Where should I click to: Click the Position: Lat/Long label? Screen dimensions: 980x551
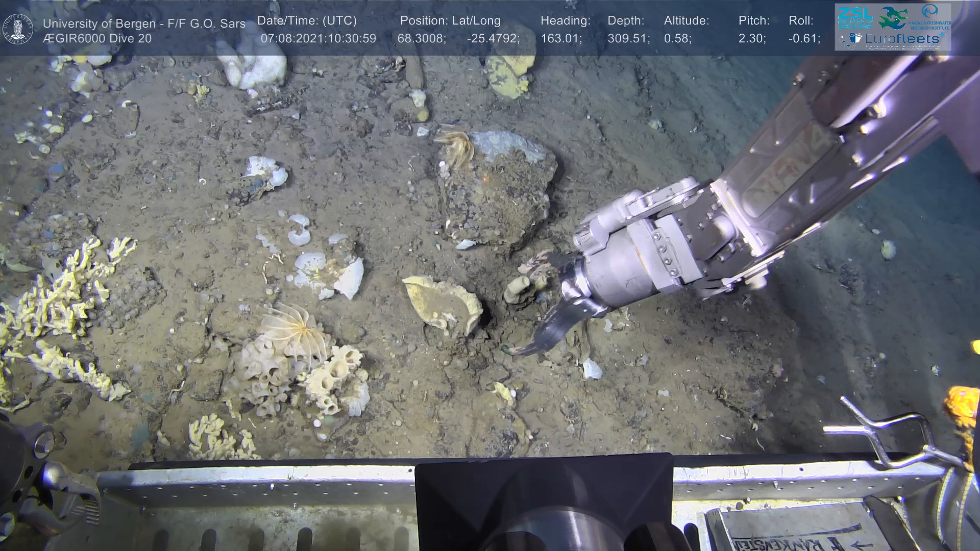tap(450, 20)
